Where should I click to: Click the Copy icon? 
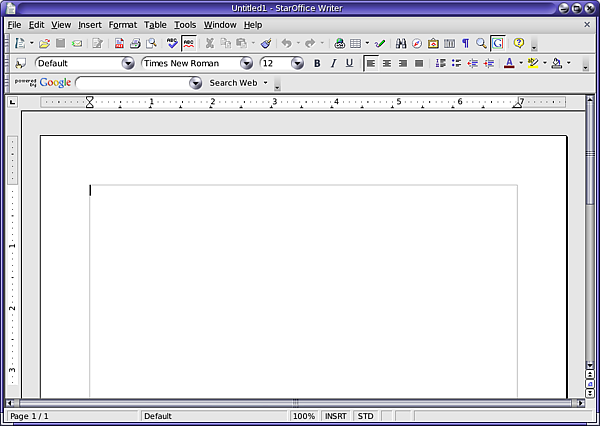point(226,43)
